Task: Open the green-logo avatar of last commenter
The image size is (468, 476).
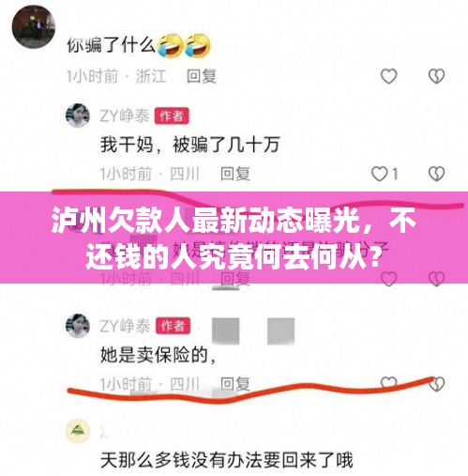Action: click(x=78, y=431)
